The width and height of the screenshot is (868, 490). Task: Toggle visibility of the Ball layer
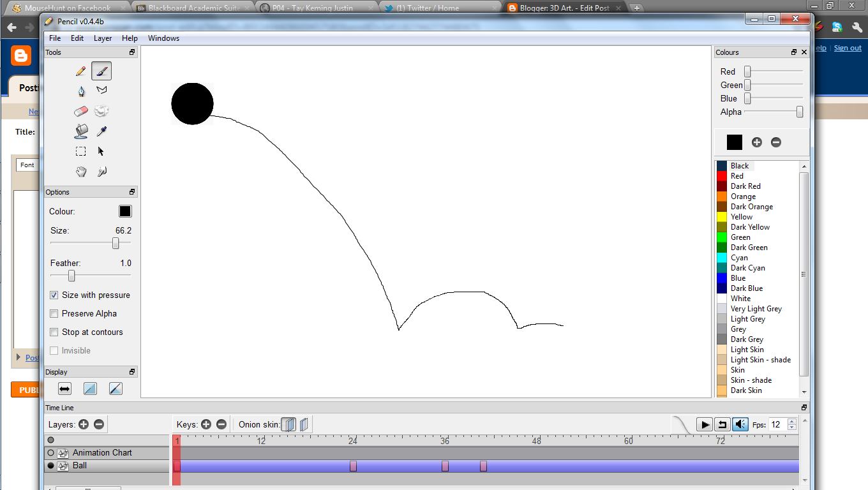50,466
